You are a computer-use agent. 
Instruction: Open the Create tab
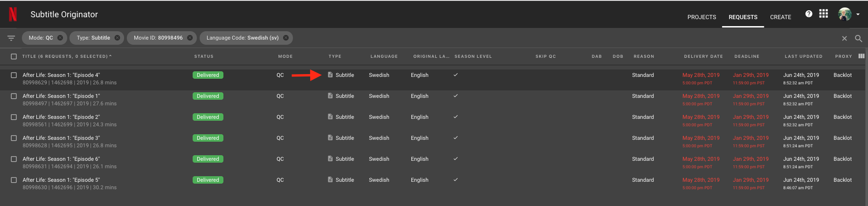(x=780, y=17)
